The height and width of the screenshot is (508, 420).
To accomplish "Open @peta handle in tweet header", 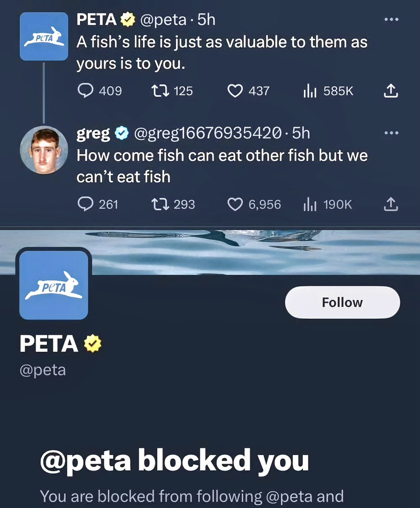I will pos(163,20).
